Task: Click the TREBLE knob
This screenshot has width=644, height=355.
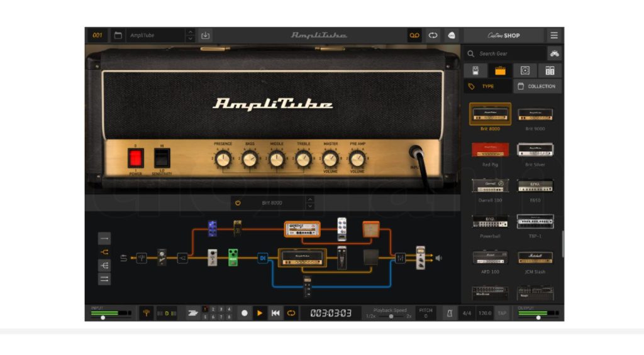Action: click(x=303, y=159)
